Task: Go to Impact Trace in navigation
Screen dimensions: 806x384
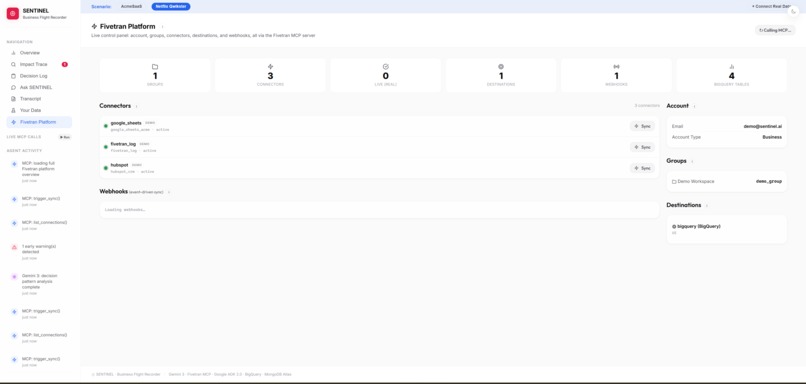Action: [x=39, y=64]
